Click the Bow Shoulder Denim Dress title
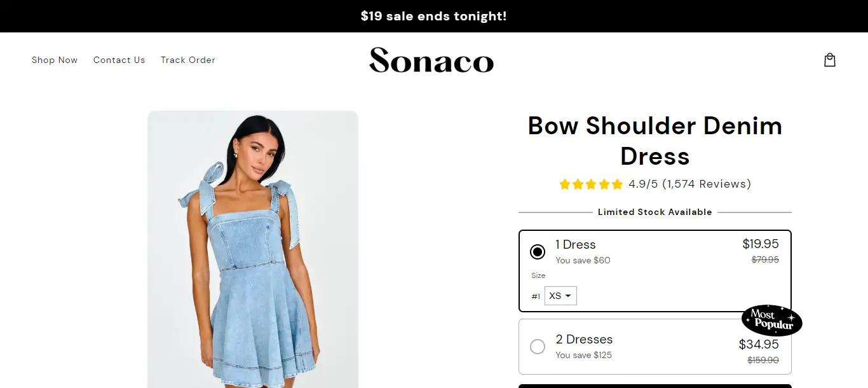 click(655, 141)
